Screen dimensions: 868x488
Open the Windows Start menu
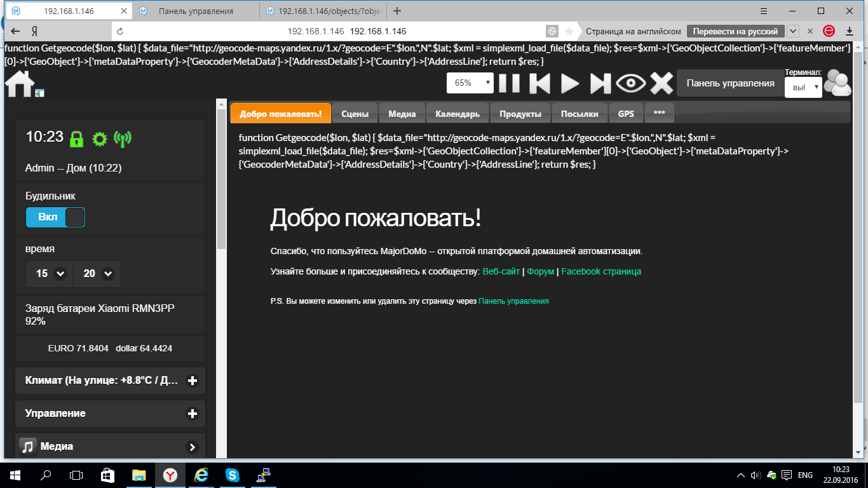click(14, 475)
